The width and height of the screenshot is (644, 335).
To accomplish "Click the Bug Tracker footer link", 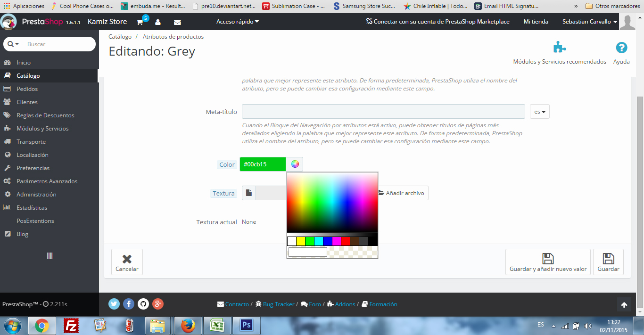I will (278, 304).
